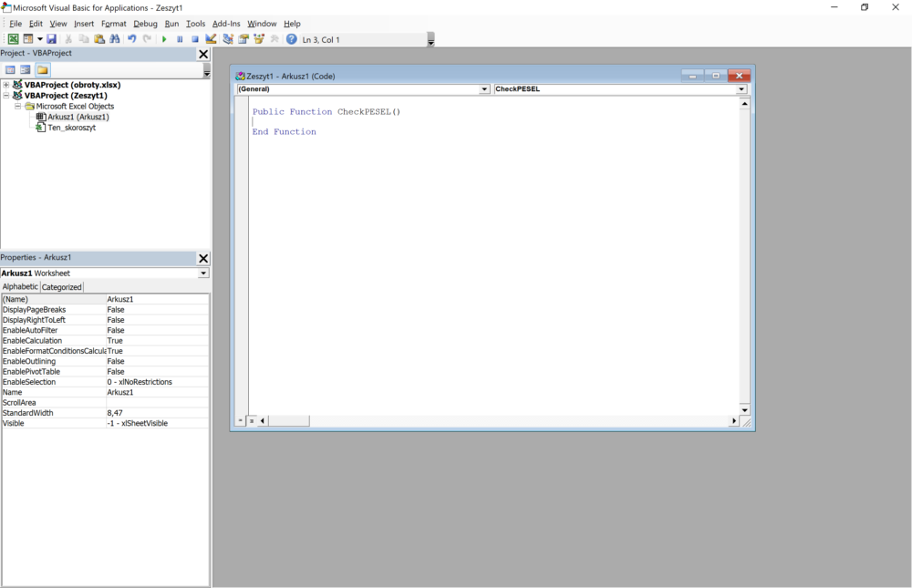This screenshot has width=912, height=588.
Task: Open Find with the binoculars icon
Action: pos(115,39)
